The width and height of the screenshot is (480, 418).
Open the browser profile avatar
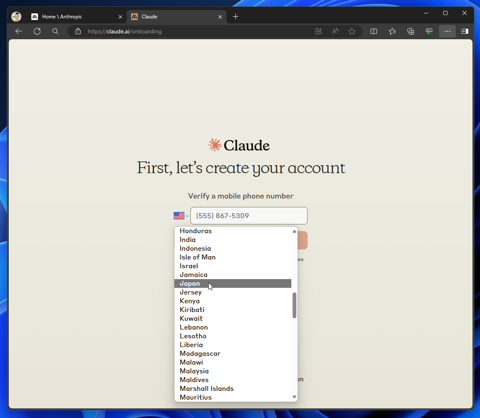point(16,16)
